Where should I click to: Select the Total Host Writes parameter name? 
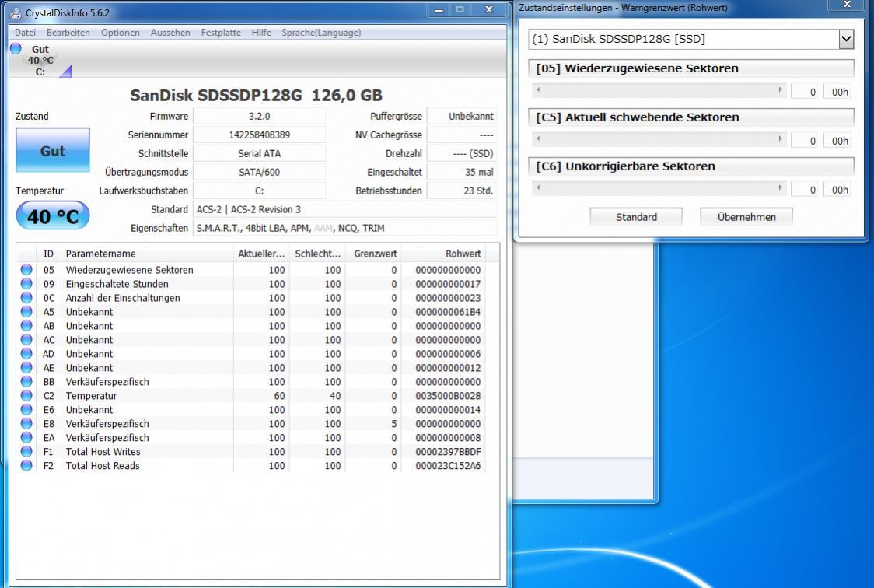(x=103, y=451)
